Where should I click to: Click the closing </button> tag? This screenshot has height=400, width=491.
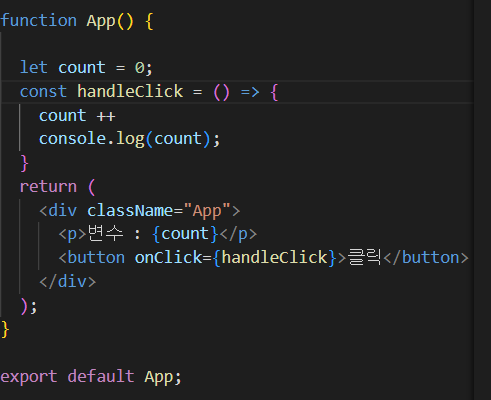point(426,258)
